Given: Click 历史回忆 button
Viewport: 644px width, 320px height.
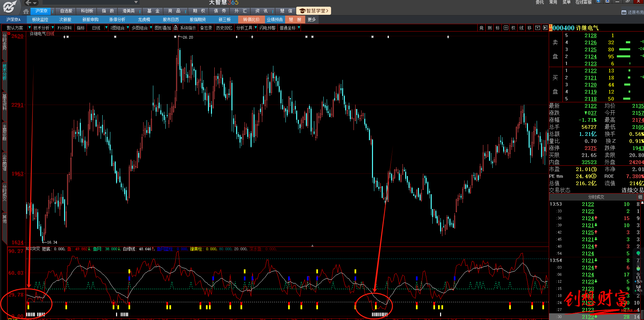Looking at the screenshot, I should tap(224, 28).
